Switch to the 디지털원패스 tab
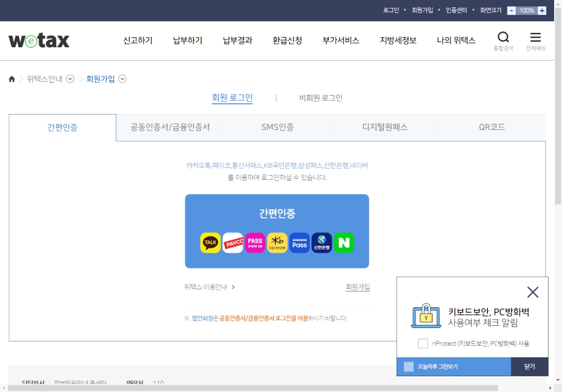 (384, 127)
